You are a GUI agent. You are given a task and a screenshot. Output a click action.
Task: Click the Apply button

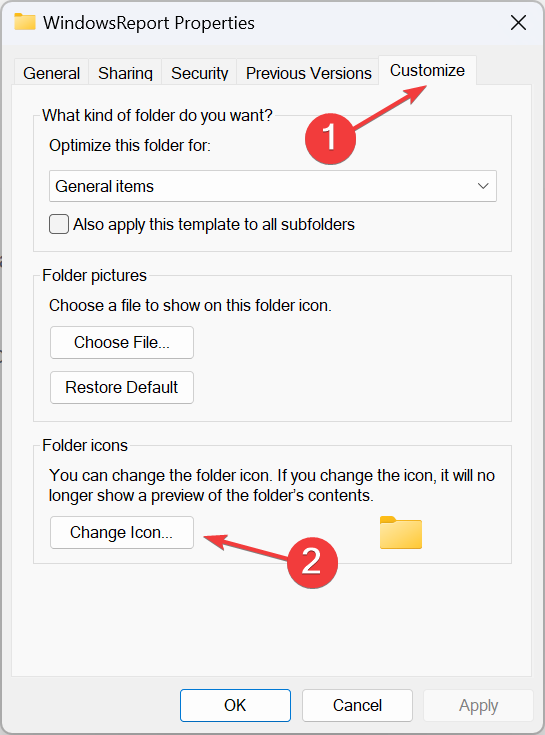point(478,705)
